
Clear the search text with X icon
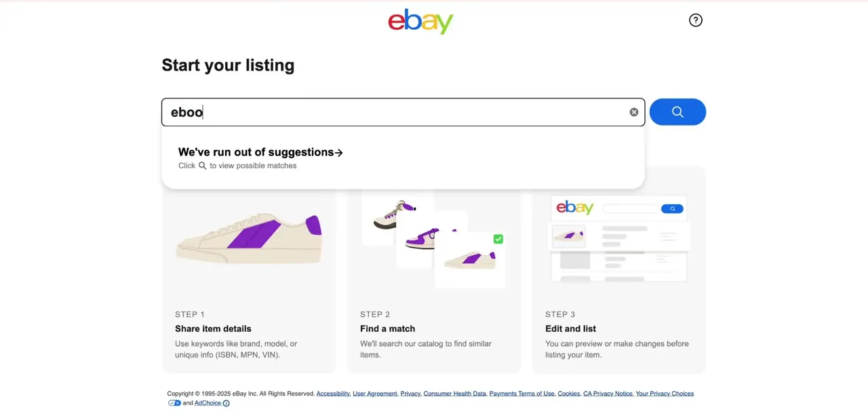click(634, 112)
